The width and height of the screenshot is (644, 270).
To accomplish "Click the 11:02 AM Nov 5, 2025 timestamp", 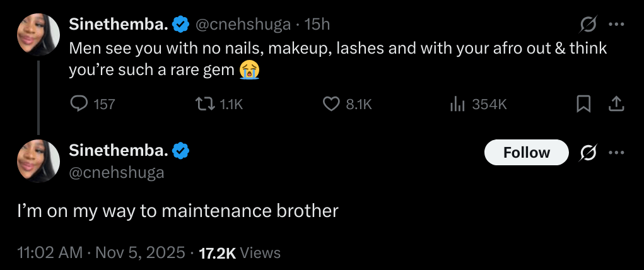I will coord(102,253).
